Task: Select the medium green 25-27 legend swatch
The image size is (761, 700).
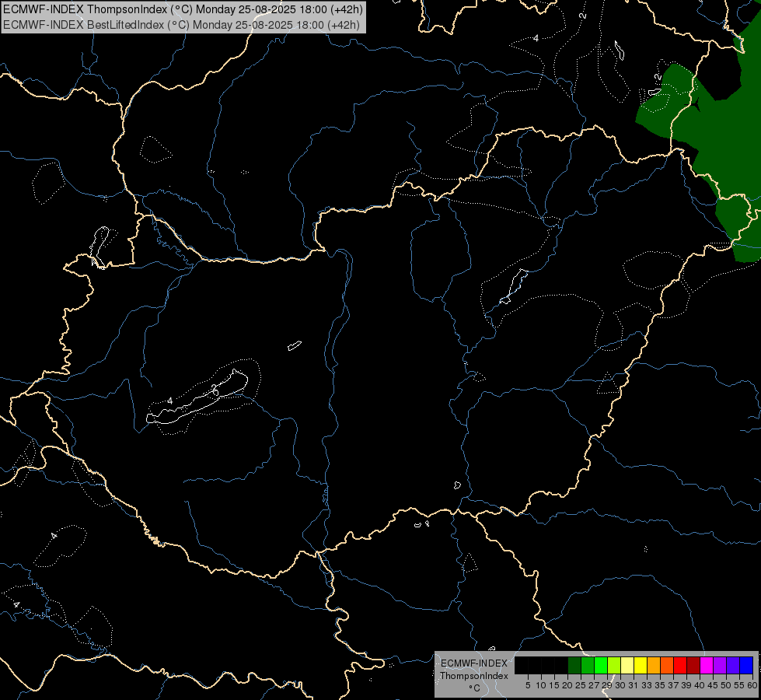Action: point(588,665)
